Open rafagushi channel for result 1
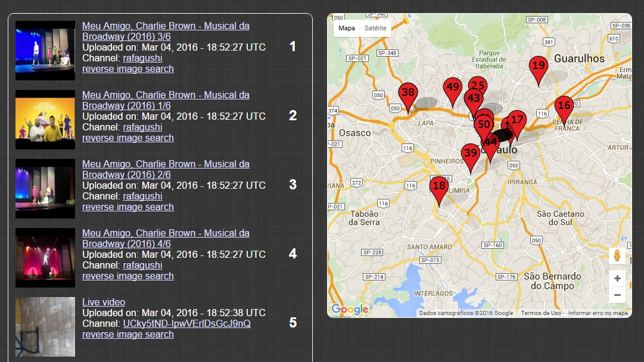The width and height of the screenshot is (644, 362). coord(142,58)
